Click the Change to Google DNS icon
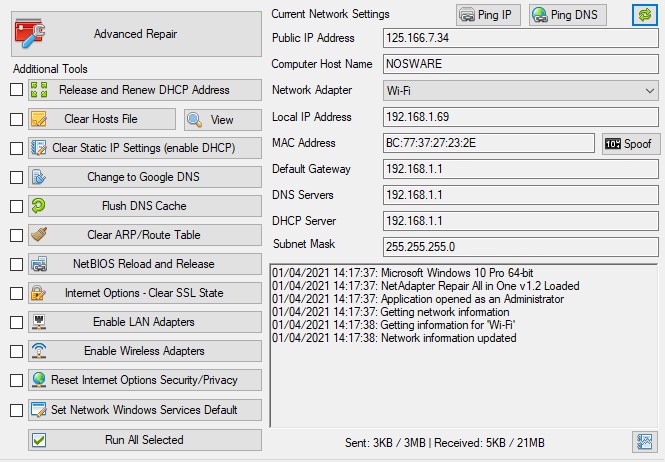 (39, 177)
